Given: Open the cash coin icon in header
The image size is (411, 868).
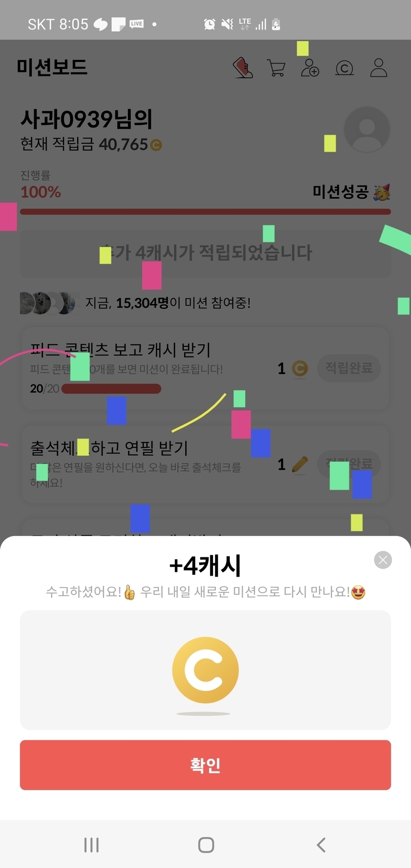Looking at the screenshot, I should (x=344, y=68).
